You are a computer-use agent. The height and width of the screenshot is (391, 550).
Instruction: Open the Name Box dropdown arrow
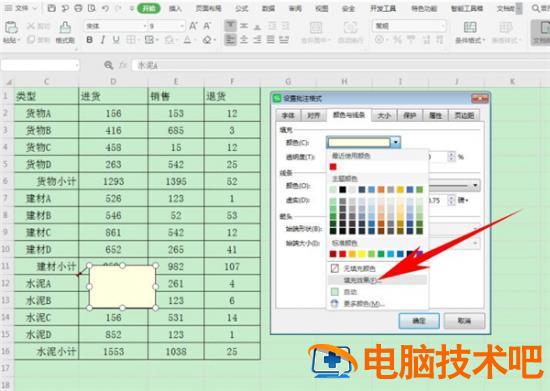coord(76,65)
